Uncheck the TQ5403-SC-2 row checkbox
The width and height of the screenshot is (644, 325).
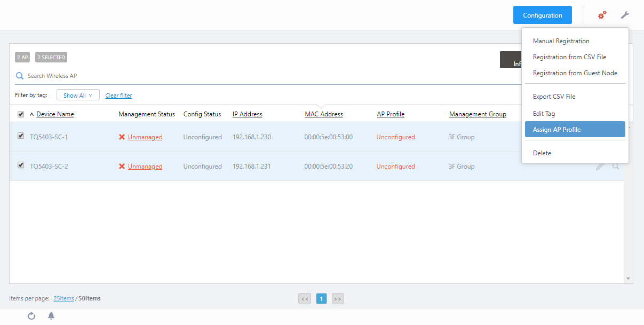click(21, 165)
